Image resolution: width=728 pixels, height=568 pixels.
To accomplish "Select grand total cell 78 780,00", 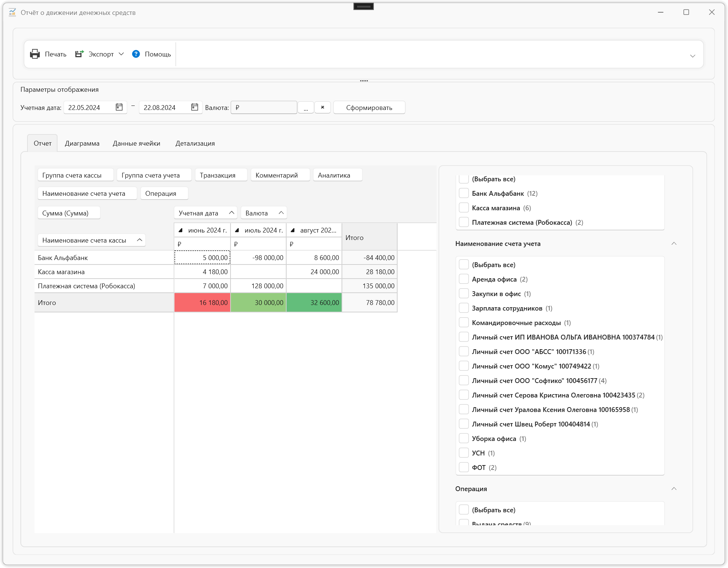I will [370, 302].
